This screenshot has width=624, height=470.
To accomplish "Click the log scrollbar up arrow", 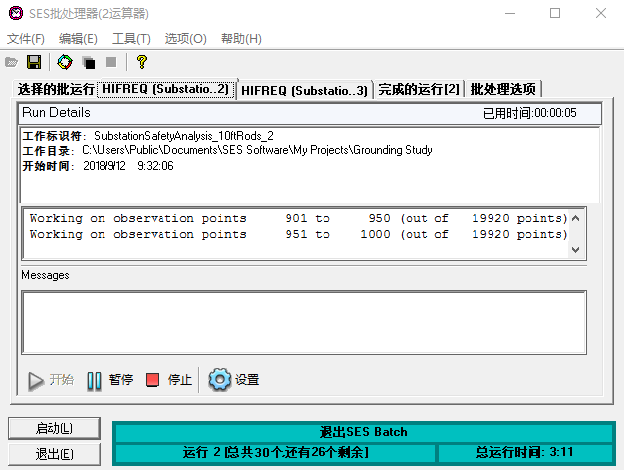I will click(575, 218).
